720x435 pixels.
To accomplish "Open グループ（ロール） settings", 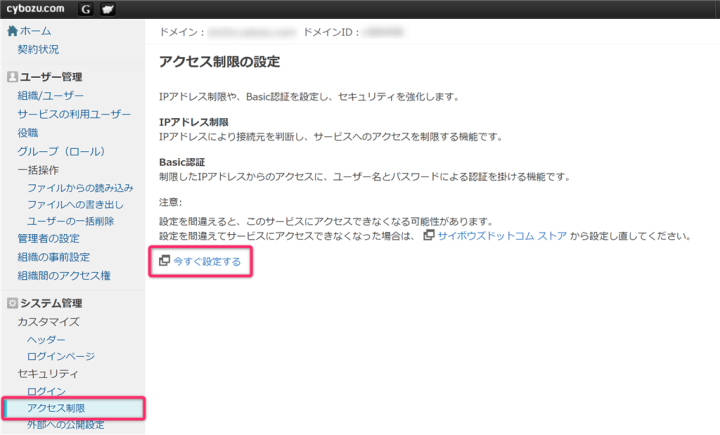I will [x=60, y=151].
